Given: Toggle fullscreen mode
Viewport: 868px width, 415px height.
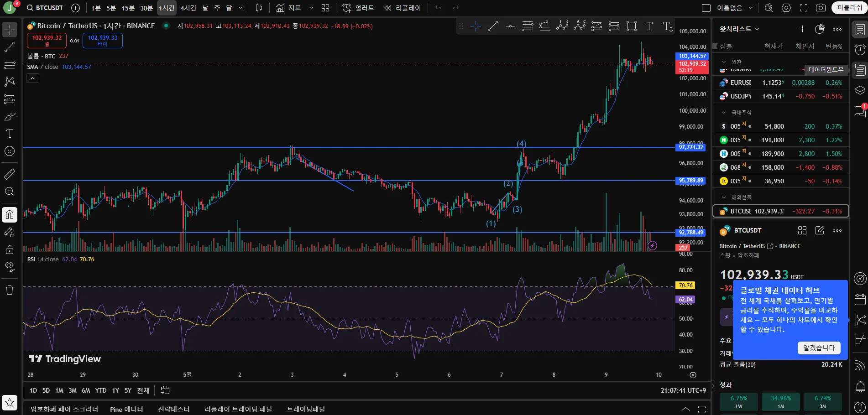Looking at the screenshot, I should pos(803,8).
